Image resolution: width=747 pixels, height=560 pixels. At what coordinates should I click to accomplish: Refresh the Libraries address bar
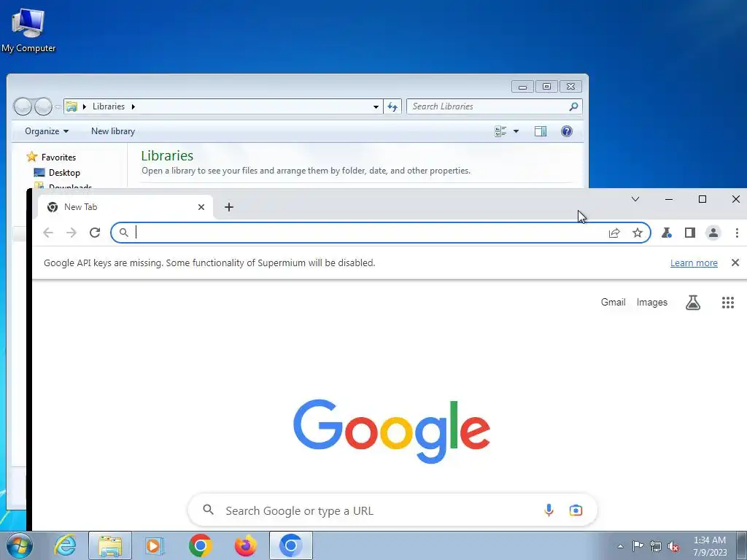click(392, 106)
